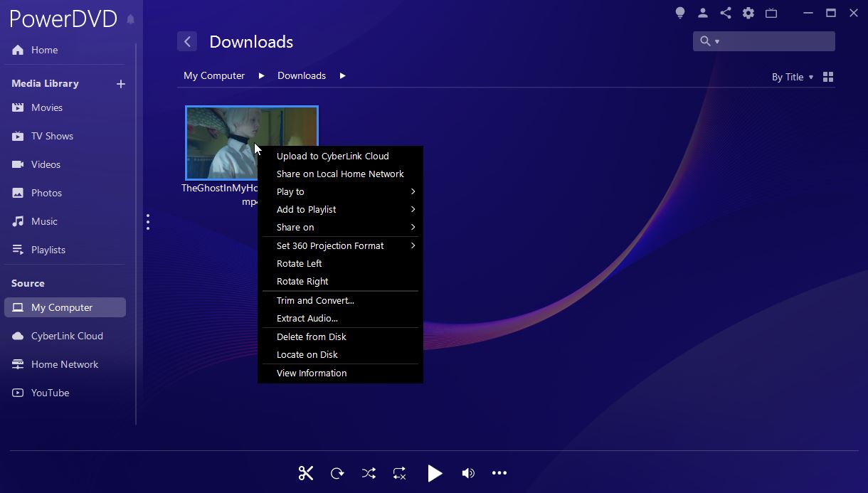
Task: Select the Trim tool scissors icon
Action: click(x=306, y=472)
